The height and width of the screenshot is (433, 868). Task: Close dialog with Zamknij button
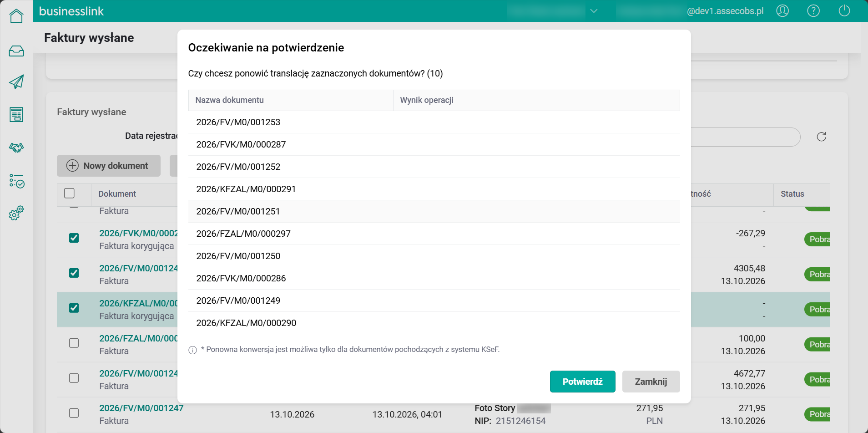[x=651, y=382]
